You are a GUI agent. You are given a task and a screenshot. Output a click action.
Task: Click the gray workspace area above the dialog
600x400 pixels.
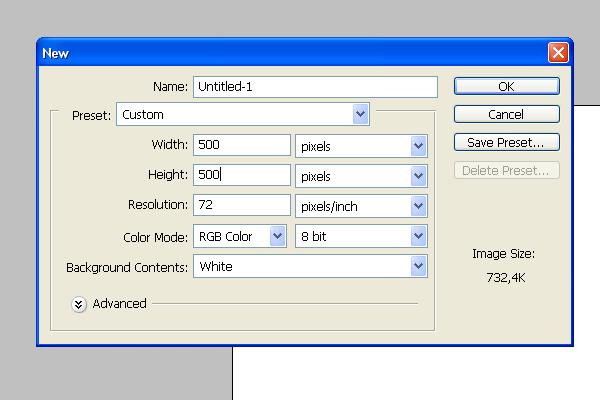tap(300, 18)
